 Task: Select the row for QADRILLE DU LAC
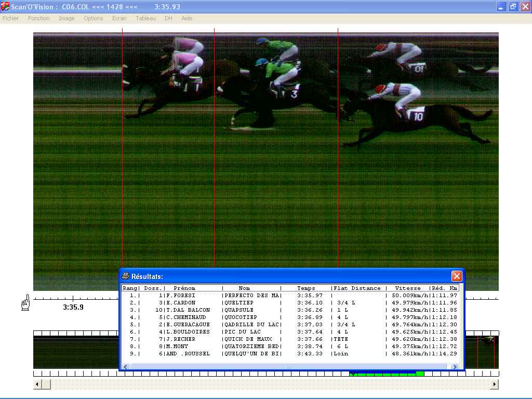[290, 324]
